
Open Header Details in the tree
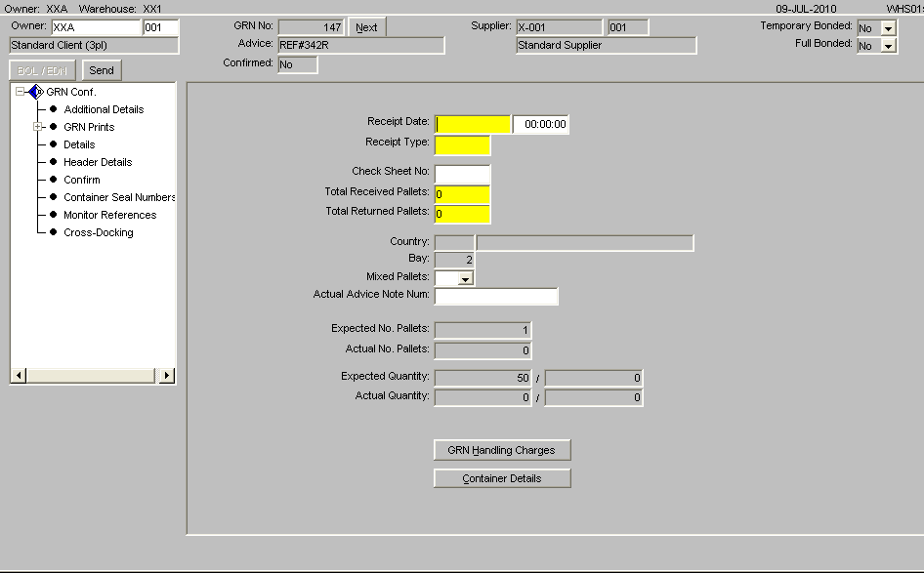coord(98,163)
